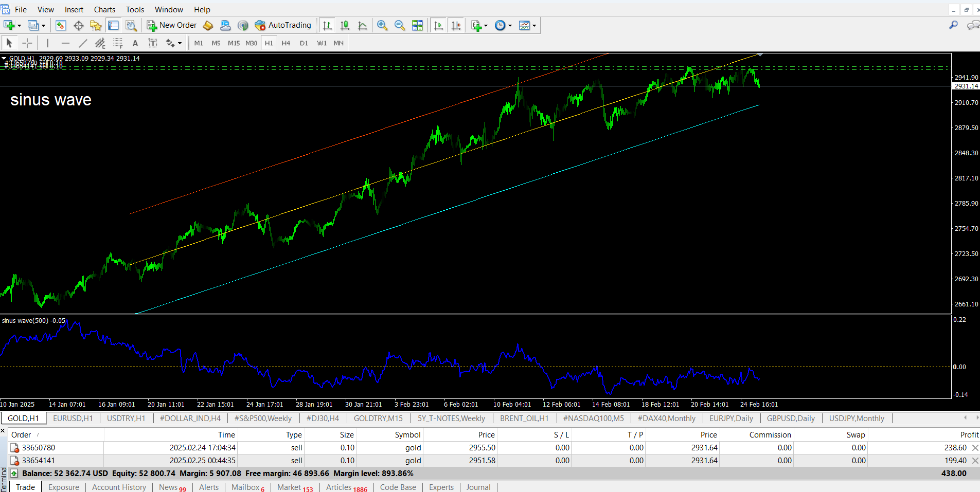Select the trendline drawing tool

[x=83, y=43]
